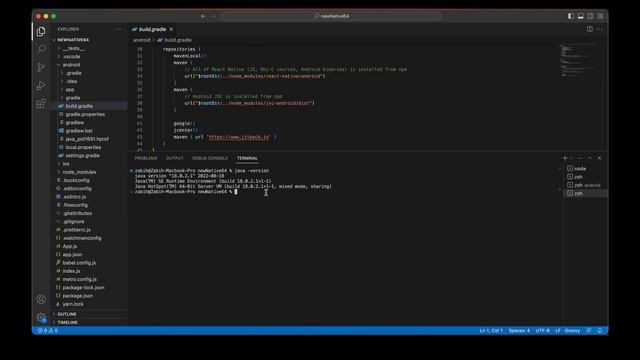Open Source Control view in activity bar
Image resolution: width=640 pixels, height=360 pixels.
tap(41, 67)
